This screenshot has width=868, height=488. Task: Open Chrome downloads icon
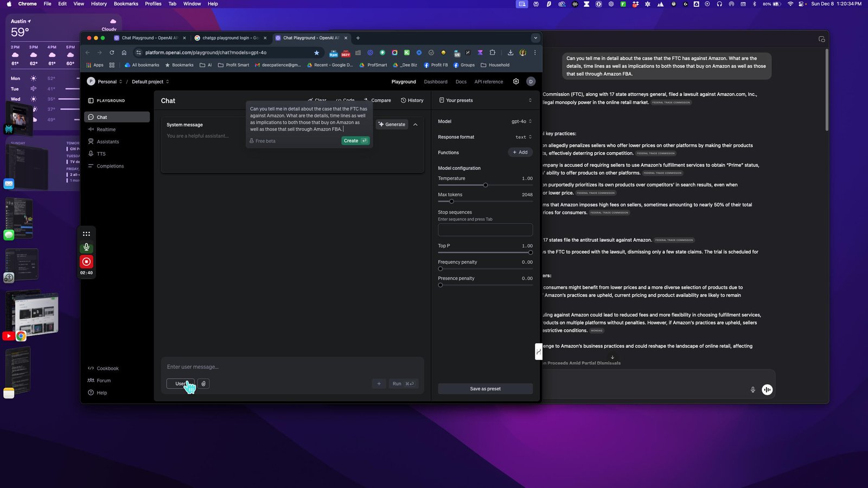pyautogui.click(x=510, y=53)
